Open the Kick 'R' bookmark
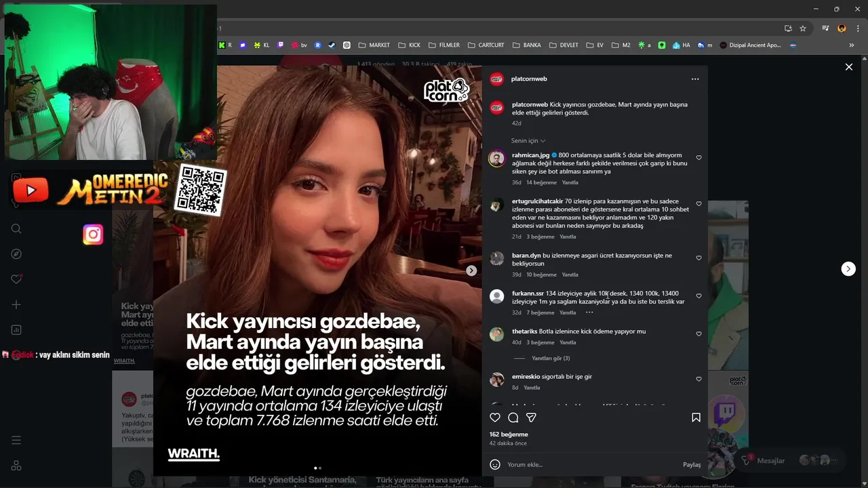This screenshot has height=488, width=868. coord(225,45)
